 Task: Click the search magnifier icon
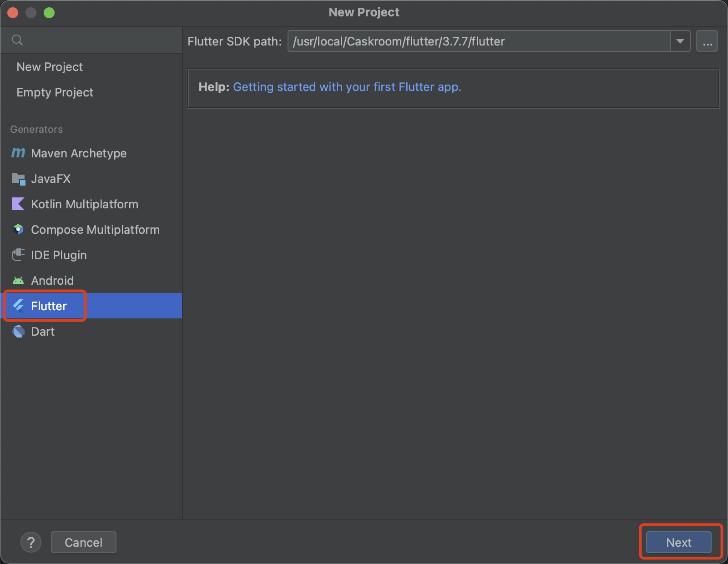coord(17,40)
